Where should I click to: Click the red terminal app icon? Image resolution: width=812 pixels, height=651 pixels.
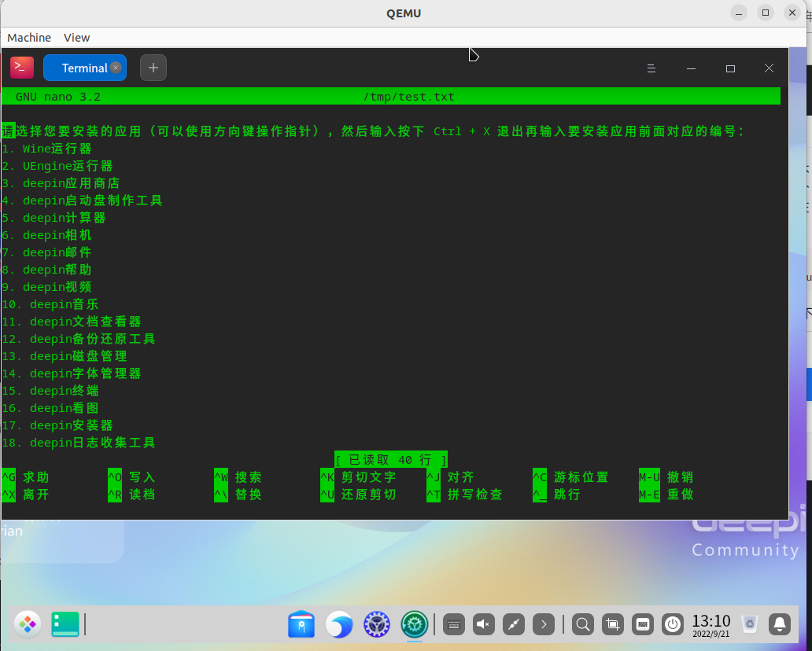[x=22, y=68]
